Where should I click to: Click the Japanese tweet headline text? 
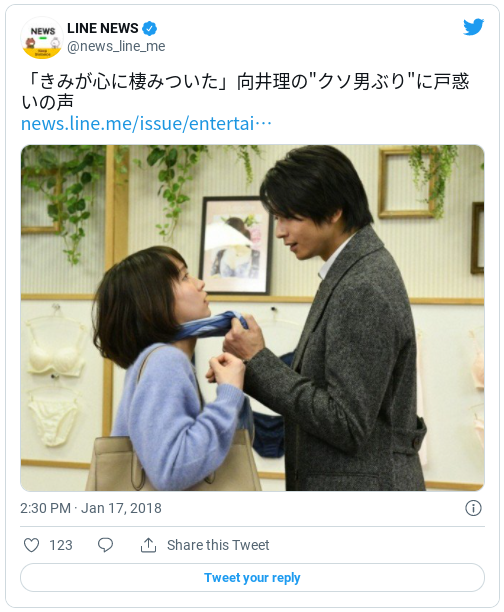(245, 92)
